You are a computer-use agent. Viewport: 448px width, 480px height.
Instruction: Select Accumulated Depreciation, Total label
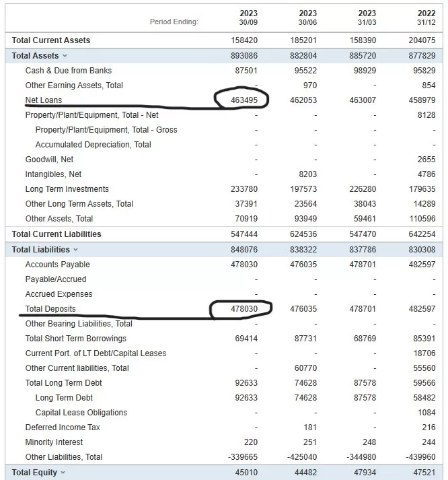click(94, 145)
